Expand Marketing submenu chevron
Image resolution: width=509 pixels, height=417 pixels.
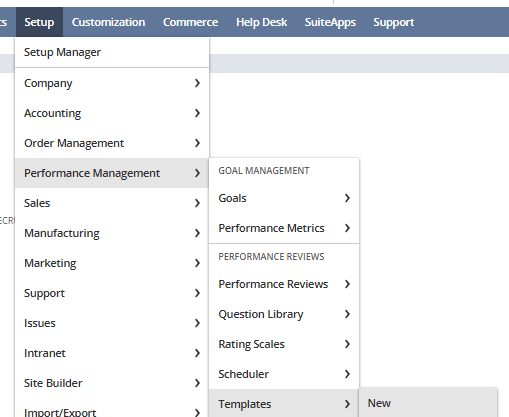(x=197, y=263)
